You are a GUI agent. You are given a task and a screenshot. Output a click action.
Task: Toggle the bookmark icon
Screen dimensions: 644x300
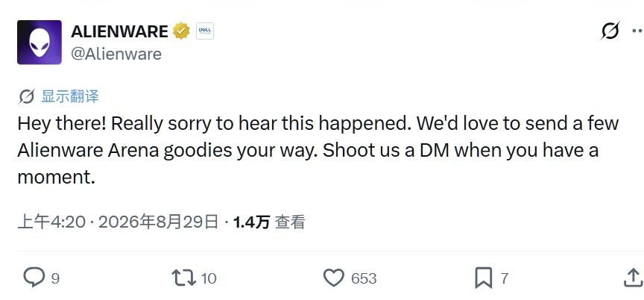pyautogui.click(x=484, y=278)
